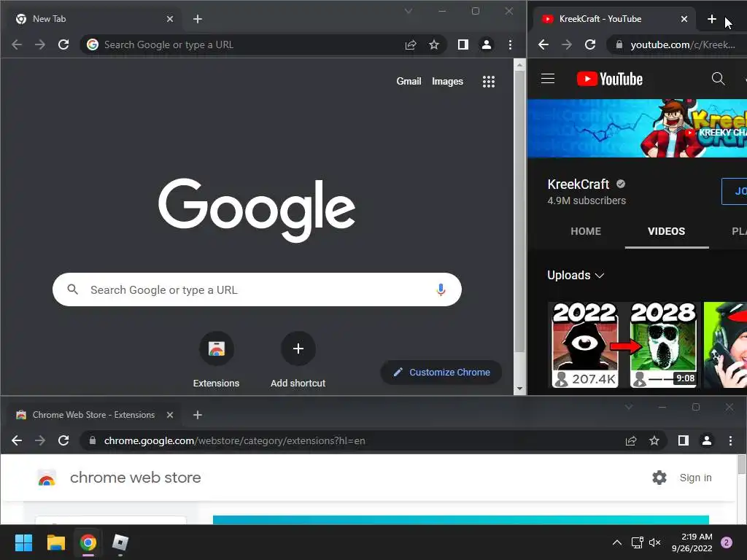Select Chrome Web Store - Extensions tab
747x560 pixels.
pos(94,415)
